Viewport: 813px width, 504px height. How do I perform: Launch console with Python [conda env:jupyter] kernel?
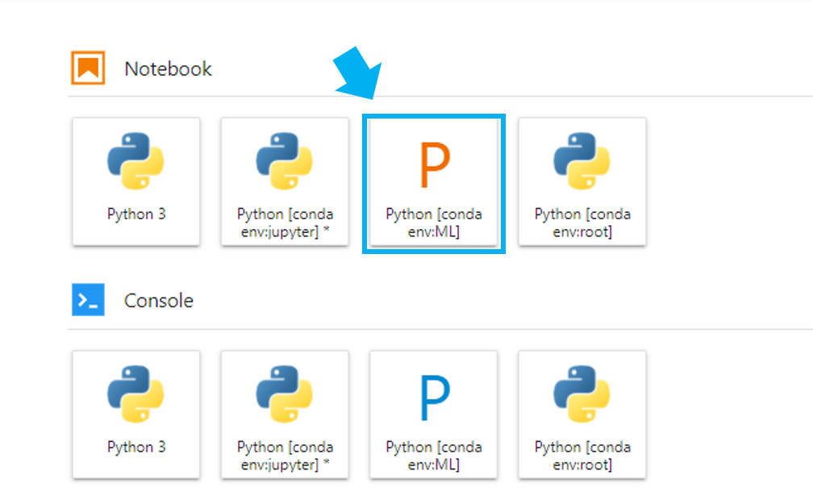(x=285, y=414)
